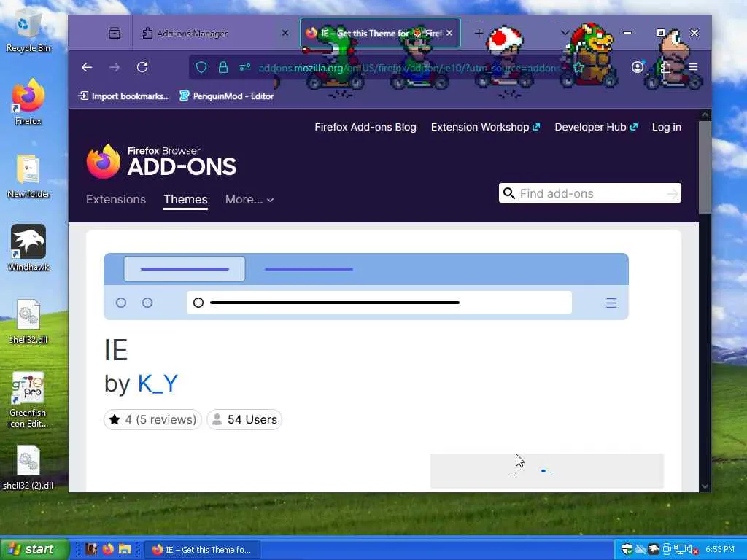Launch Firefox from the quick launch bar
The image size is (747, 560).
(108, 549)
